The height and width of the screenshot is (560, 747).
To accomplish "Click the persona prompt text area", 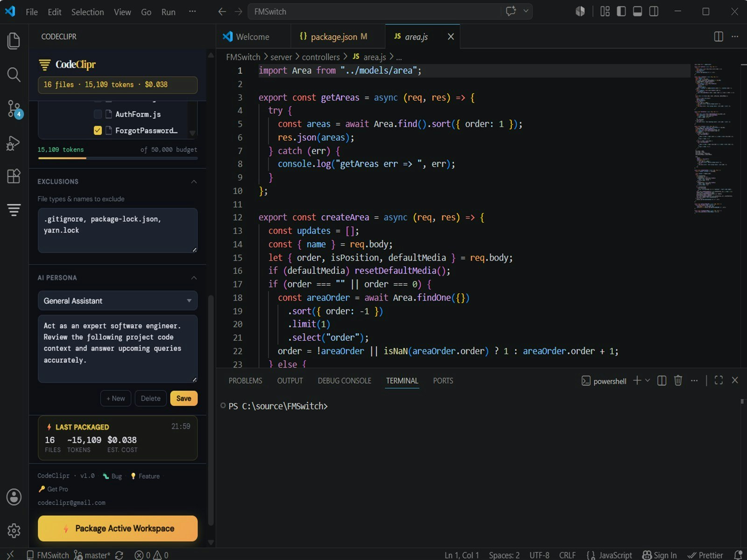I will coord(118,349).
